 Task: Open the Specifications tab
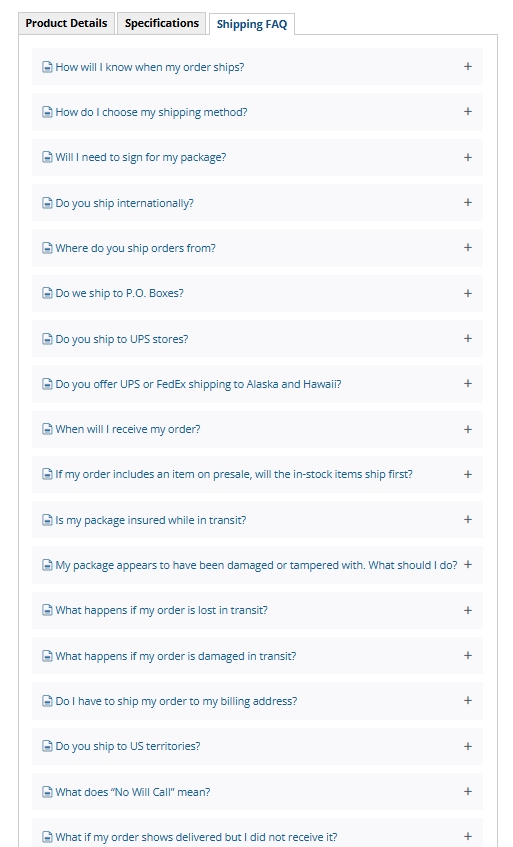click(161, 23)
